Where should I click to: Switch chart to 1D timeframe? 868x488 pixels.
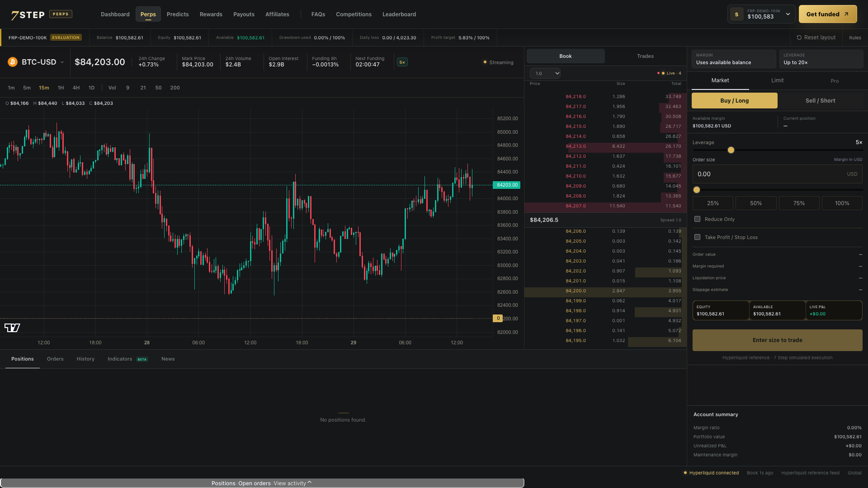click(x=91, y=88)
